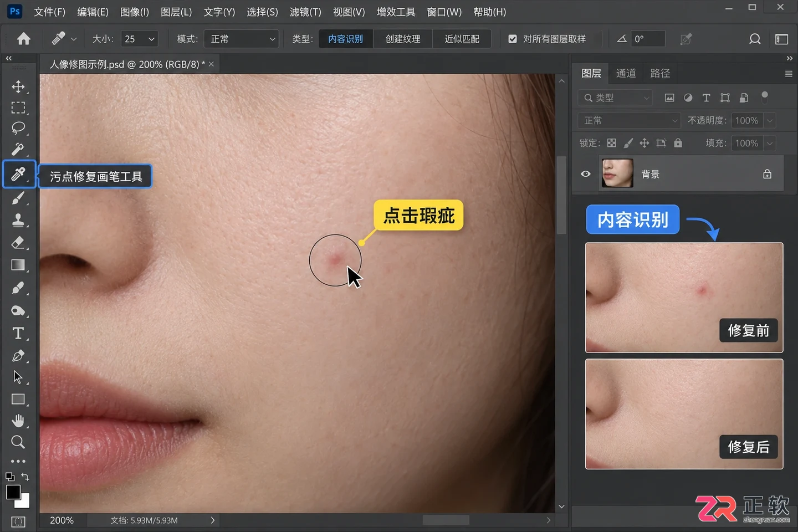
Task: Open the layer filter 类型 dropdown
Action: tap(616, 98)
